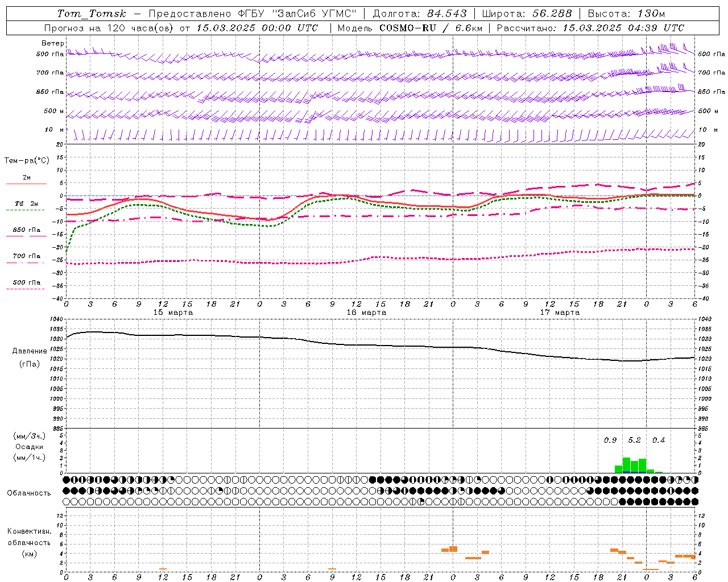Screen dimensions: 728x582
Task: Click the Tom_Tomsk station title
Action: [92, 14]
